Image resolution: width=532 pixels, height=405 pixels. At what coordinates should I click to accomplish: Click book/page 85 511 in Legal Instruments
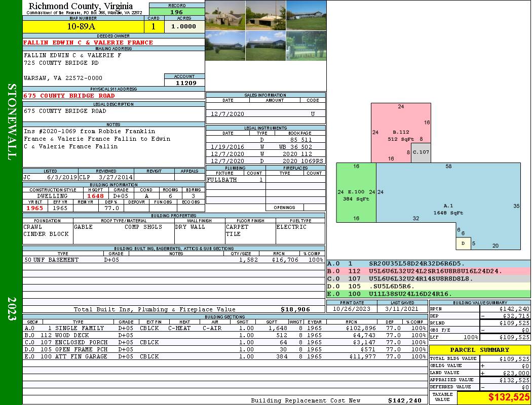pyautogui.click(x=300, y=140)
